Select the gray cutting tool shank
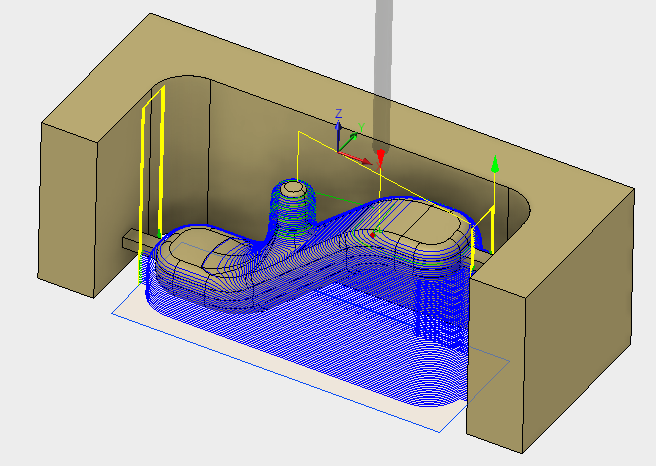The width and height of the screenshot is (656, 466). [x=383, y=77]
